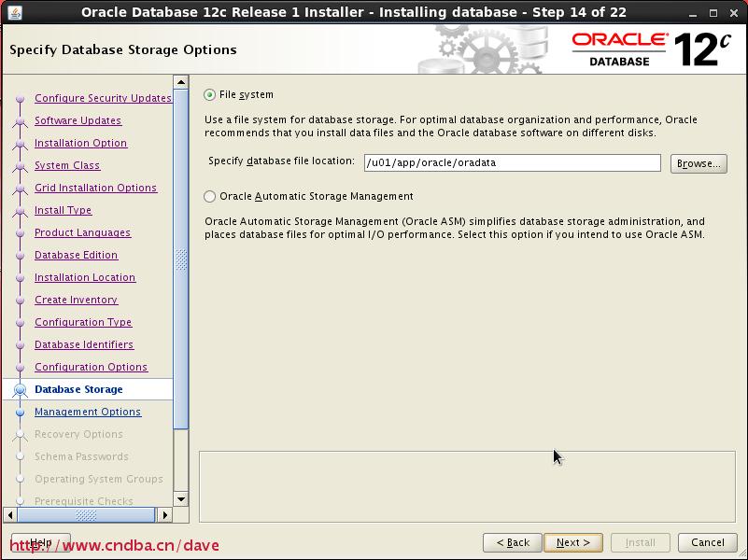
Task: Open Configuration Type step
Action: coord(83,322)
